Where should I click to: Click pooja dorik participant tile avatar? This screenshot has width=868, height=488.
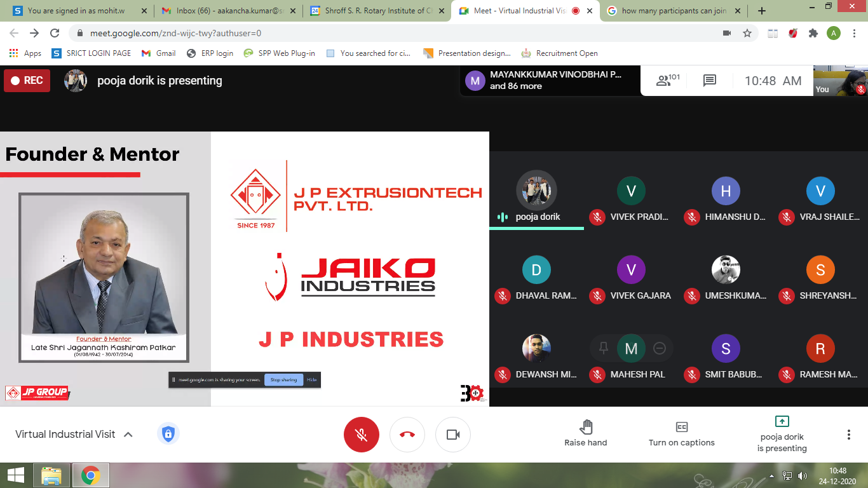[537, 191]
